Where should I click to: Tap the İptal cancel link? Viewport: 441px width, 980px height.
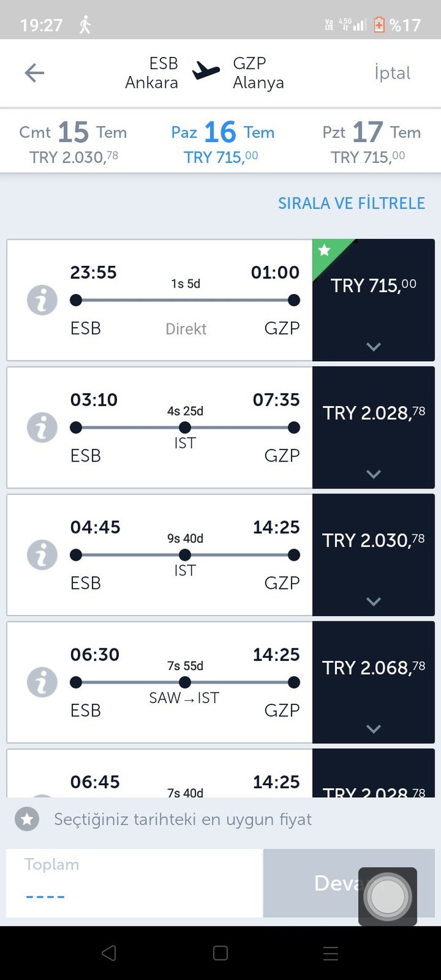coord(392,73)
